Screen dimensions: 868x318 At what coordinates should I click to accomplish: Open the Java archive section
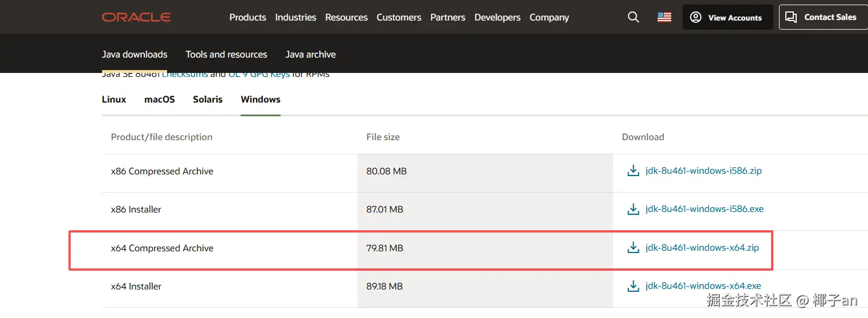point(311,54)
